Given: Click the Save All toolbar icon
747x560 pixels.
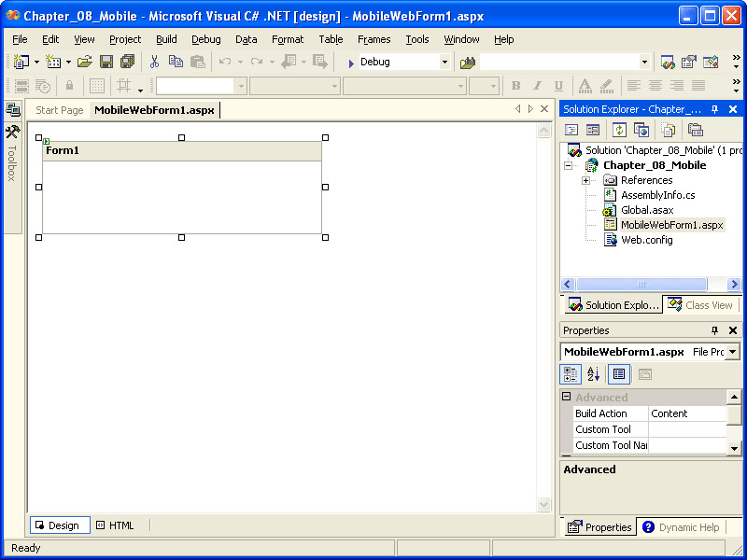Looking at the screenshot, I should tap(127, 62).
